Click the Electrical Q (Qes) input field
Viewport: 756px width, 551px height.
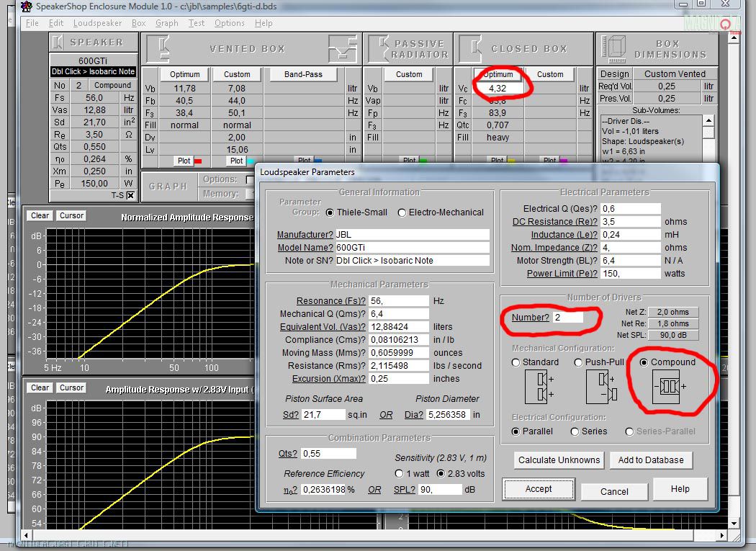631,208
